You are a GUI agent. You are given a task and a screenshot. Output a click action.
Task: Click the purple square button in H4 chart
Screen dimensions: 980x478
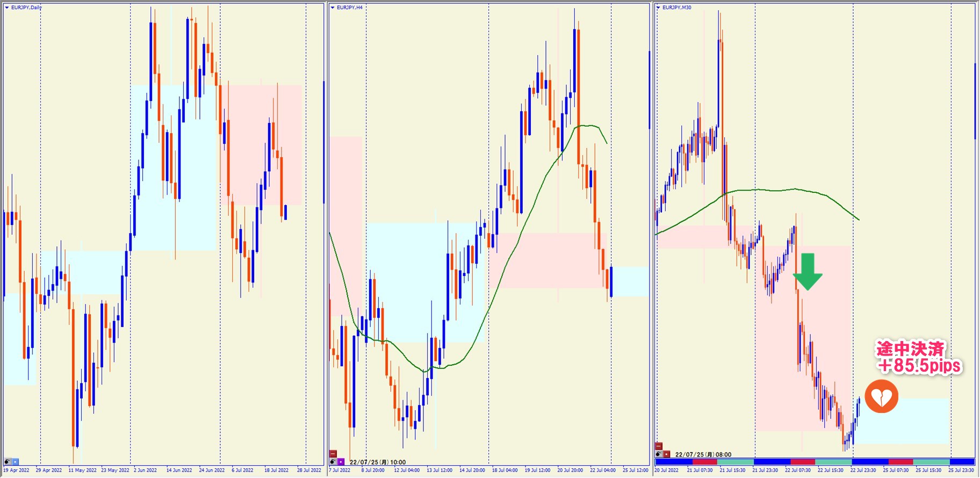coord(341,462)
